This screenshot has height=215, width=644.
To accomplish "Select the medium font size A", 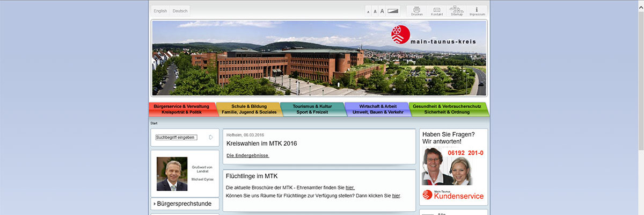I will click(x=375, y=11).
